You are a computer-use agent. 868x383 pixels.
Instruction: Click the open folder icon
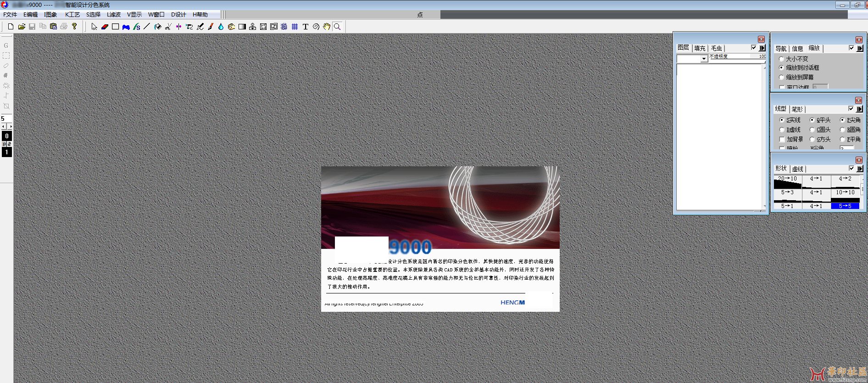[22, 27]
